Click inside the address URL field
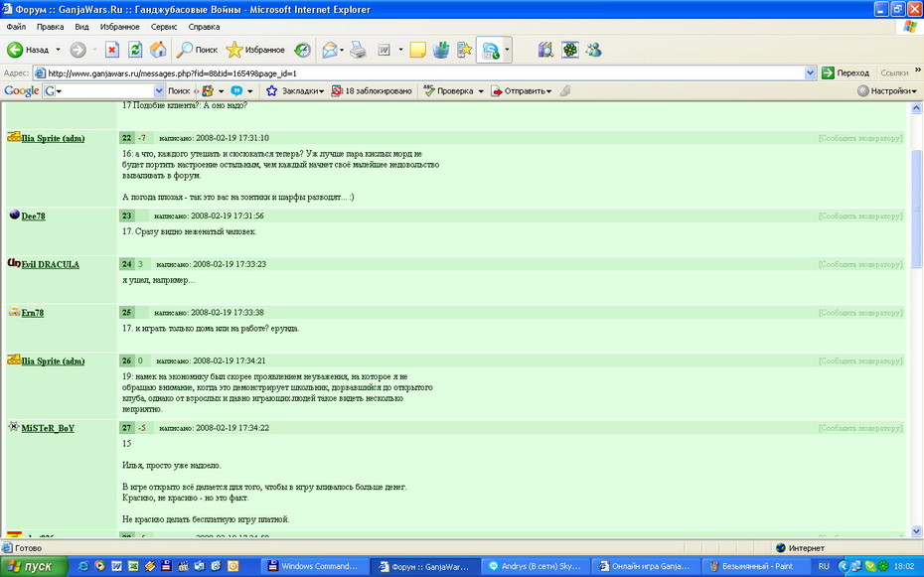The width and height of the screenshot is (924, 577). pyautogui.click(x=418, y=73)
